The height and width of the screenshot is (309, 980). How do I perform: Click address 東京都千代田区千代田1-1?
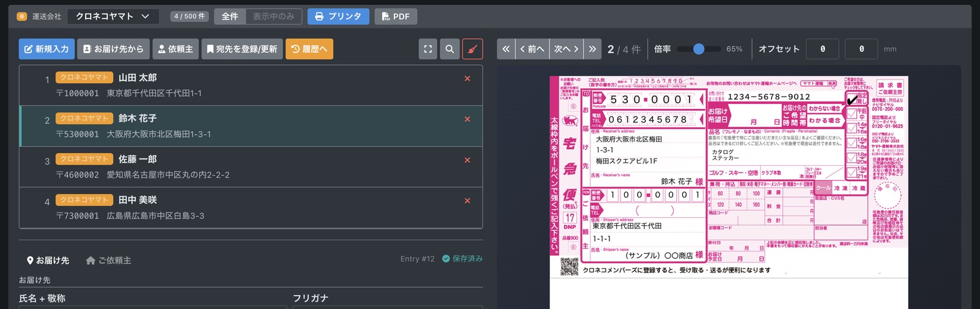(x=154, y=93)
